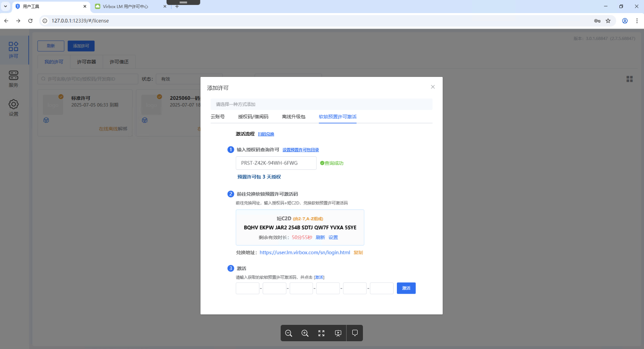Open the 许可借还 tab behind the dialog
Viewport: 644px width, 349px height.
click(x=119, y=62)
